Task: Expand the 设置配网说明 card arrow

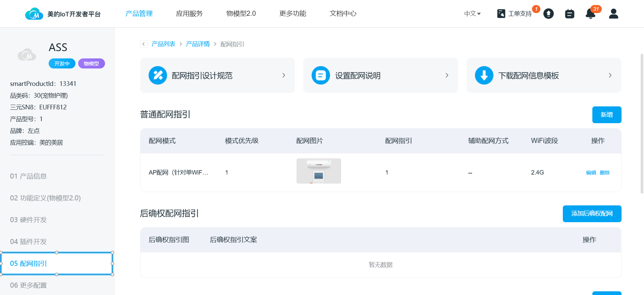Action: [447, 76]
